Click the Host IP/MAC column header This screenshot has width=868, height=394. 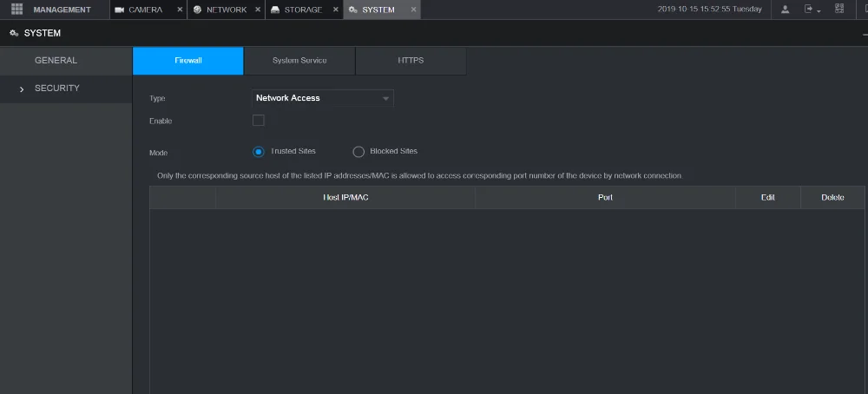click(345, 198)
